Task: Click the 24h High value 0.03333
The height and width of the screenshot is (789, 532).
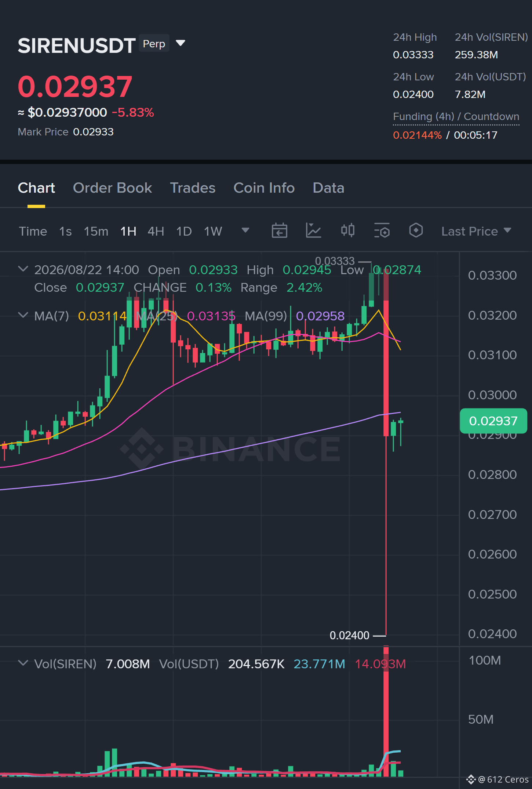Action: pos(413,55)
